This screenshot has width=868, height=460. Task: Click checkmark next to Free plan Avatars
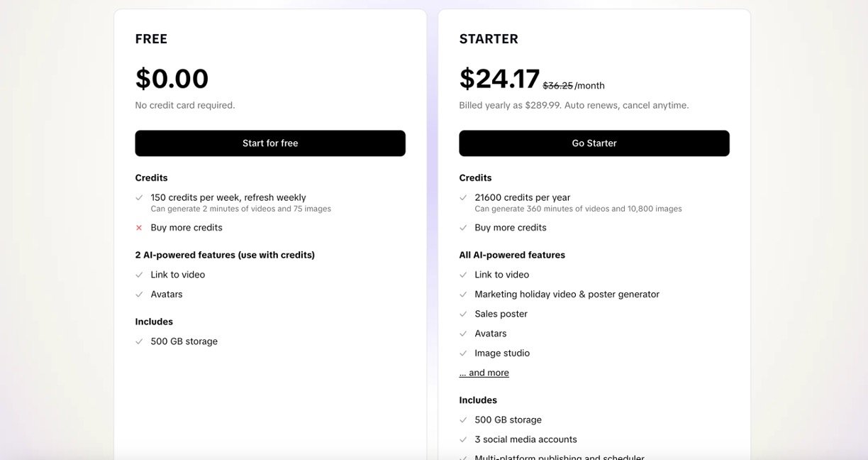[139, 295]
